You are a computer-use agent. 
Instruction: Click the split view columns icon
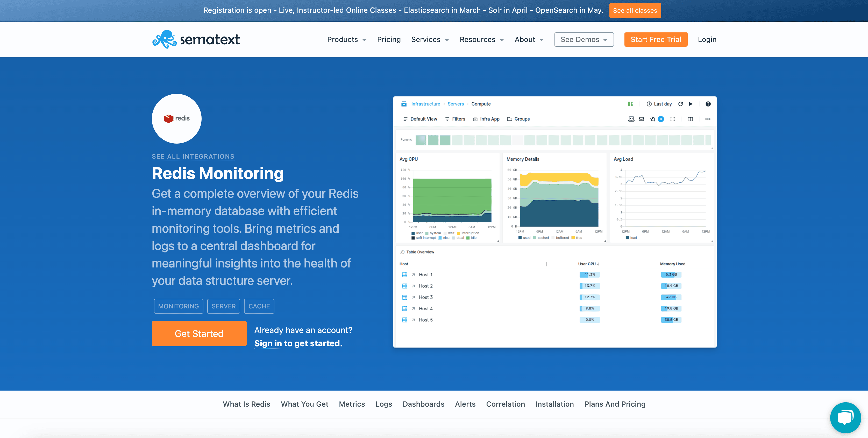pyautogui.click(x=690, y=119)
